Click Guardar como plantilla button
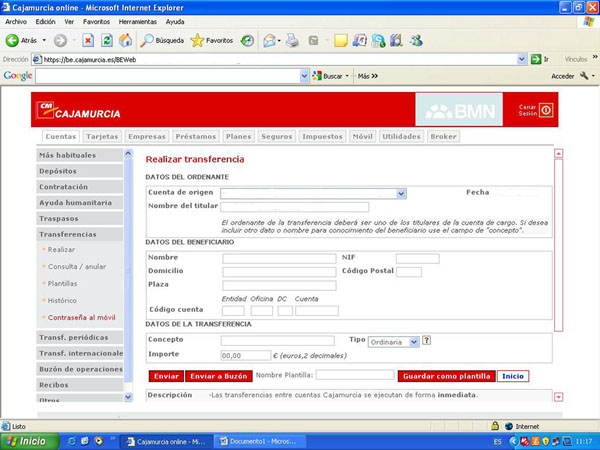600x450 pixels. click(447, 376)
